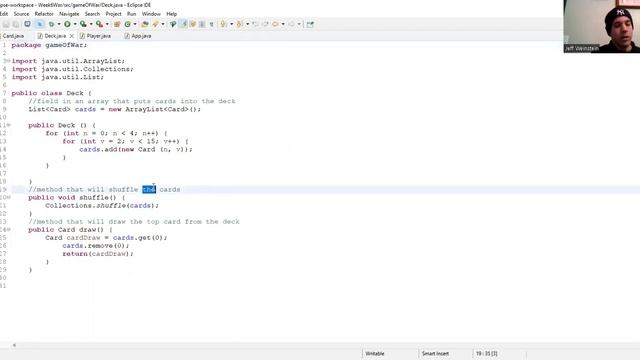Click 'Collections.shuffle(cards);' in the code
This screenshot has height=360, width=640.
102,206
